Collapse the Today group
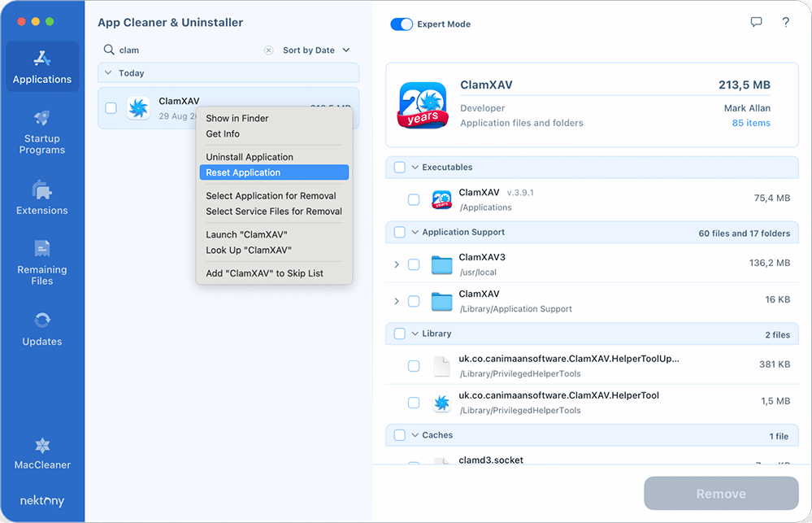This screenshot has width=812, height=523. (x=108, y=73)
